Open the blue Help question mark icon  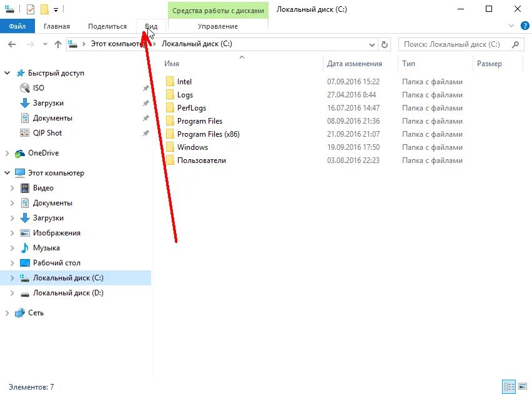click(525, 26)
